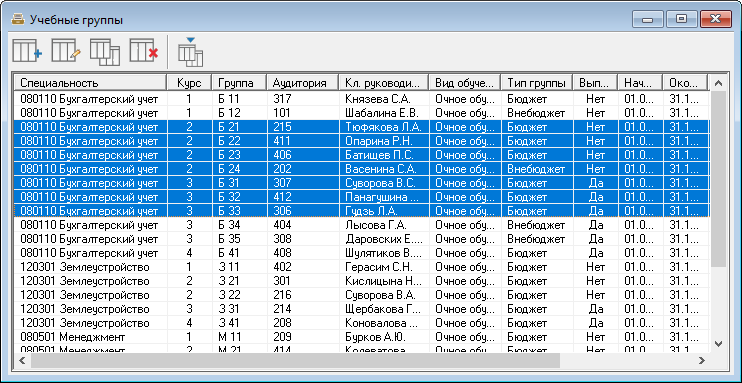Sort by the Курс column header
The width and height of the screenshot is (742, 383).
click(x=189, y=82)
